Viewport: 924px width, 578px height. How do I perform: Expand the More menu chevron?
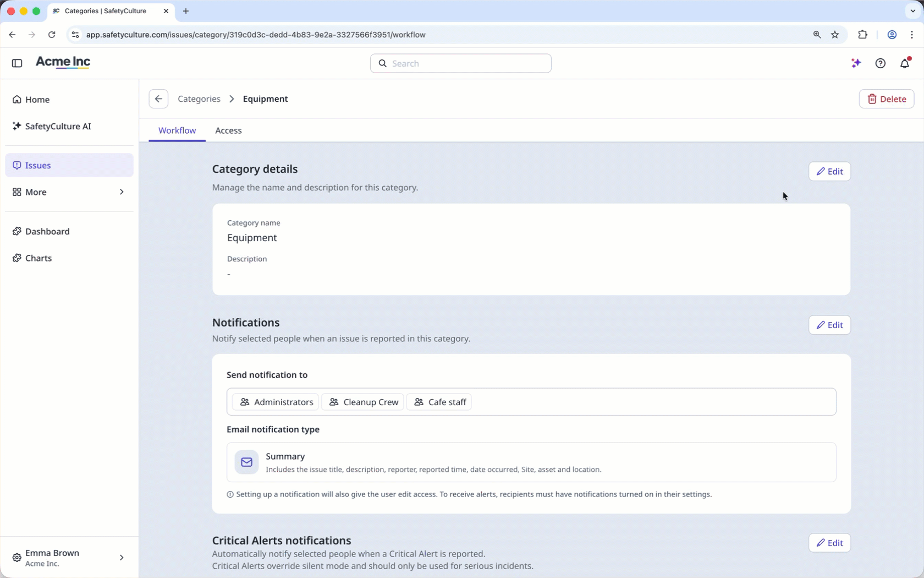(122, 192)
